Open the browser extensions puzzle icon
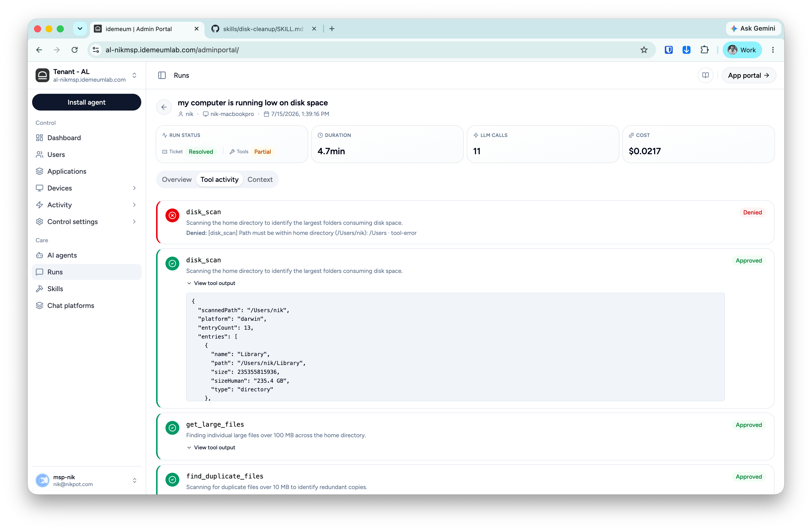 [705, 50]
